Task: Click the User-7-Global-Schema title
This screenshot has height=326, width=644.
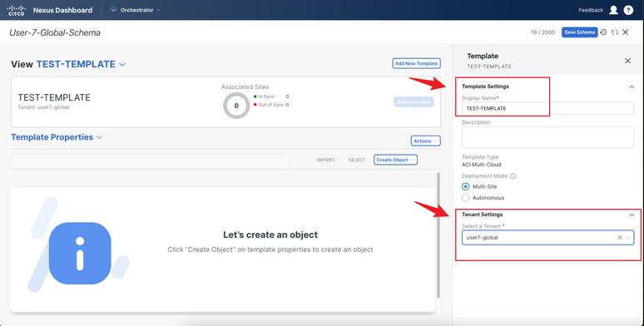Action: [x=55, y=32]
